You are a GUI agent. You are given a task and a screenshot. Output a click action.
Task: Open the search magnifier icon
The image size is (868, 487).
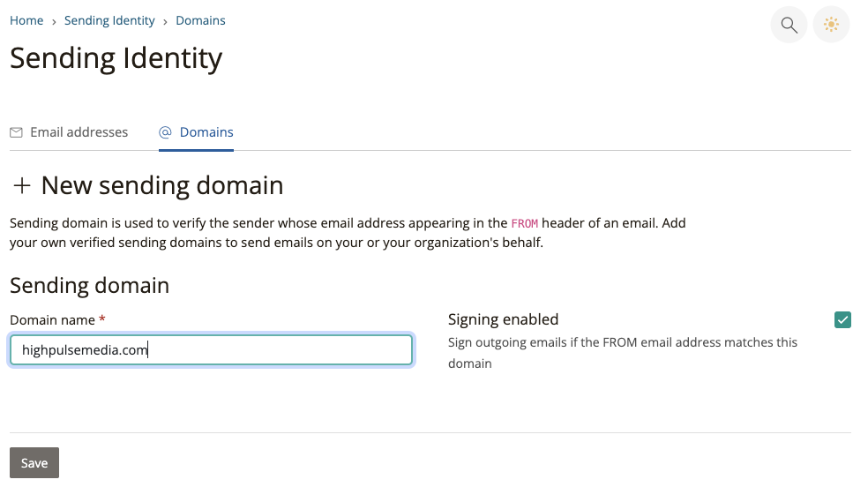tap(789, 25)
